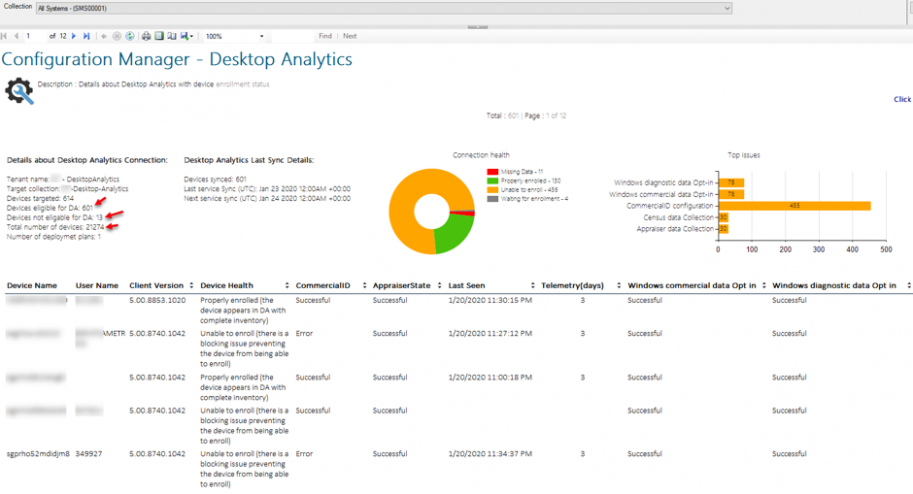Click the Next search link
The width and height of the screenshot is (913, 494).
click(x=350, y=36)
